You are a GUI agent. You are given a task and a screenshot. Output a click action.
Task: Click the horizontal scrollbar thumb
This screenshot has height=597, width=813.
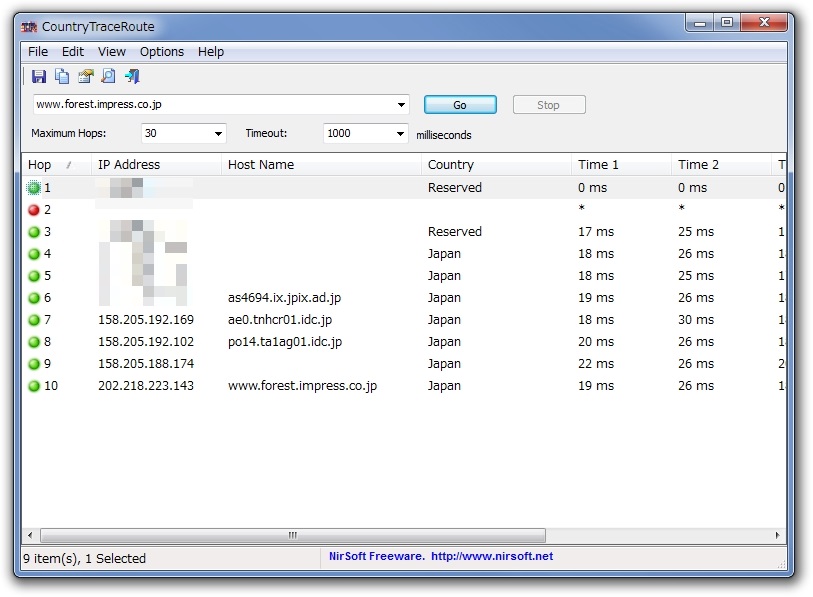(293, 535)
